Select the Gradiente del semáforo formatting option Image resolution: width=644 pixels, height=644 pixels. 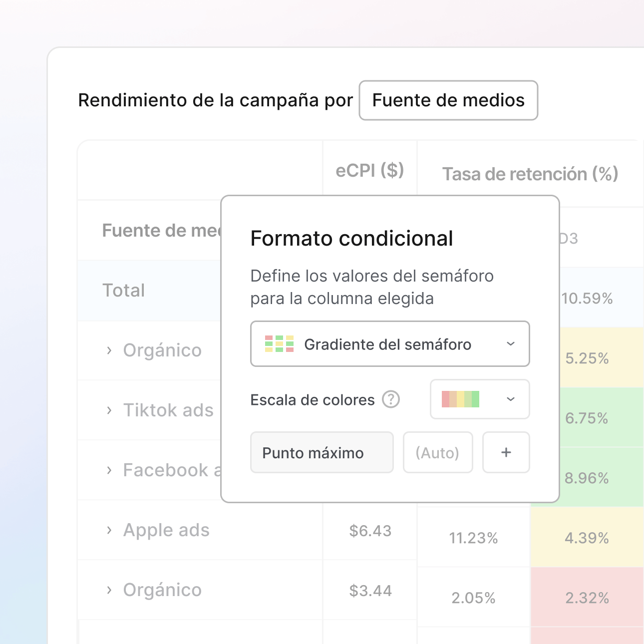(x=389, y=344)
